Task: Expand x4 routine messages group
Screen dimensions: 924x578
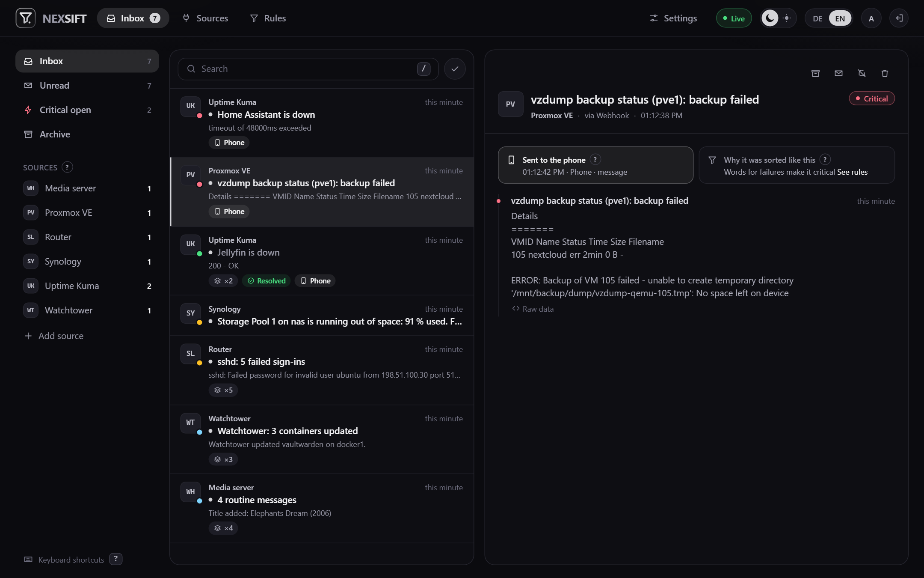Action: point(223,528)
